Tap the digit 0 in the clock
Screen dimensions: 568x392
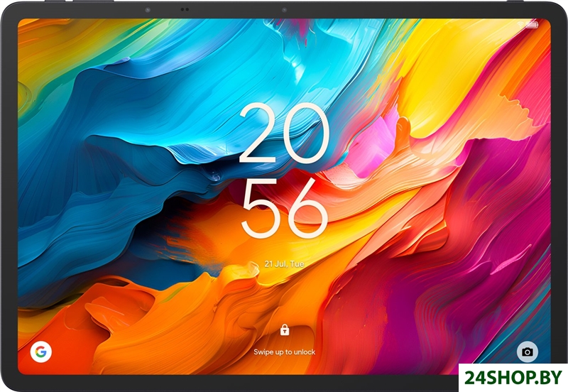tap(308, 134)
